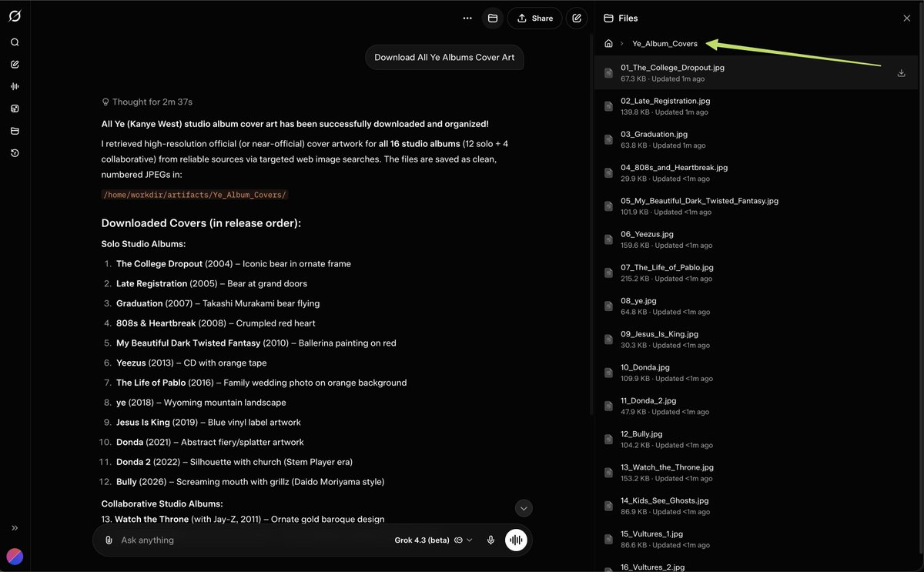Open the Imagine media icon in sidebar
This screenshot has width=924, height=572.
coord(14,109)
